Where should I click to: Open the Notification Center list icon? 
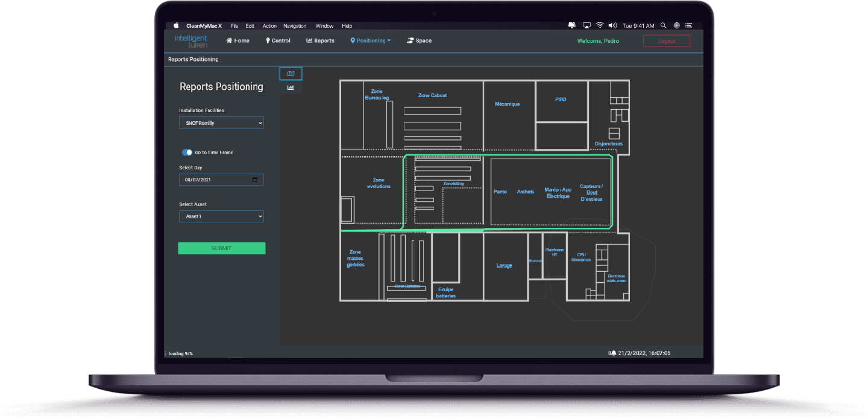(690, 25)
